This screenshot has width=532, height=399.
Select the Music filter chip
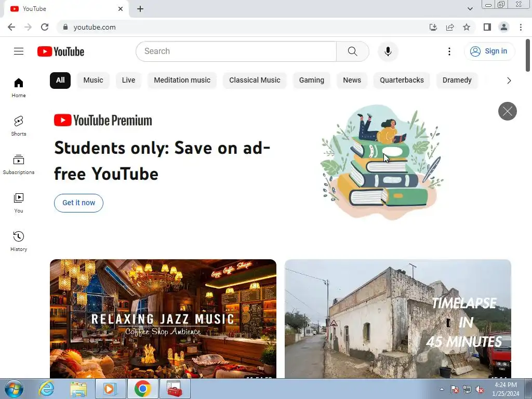tap(94, 81)
